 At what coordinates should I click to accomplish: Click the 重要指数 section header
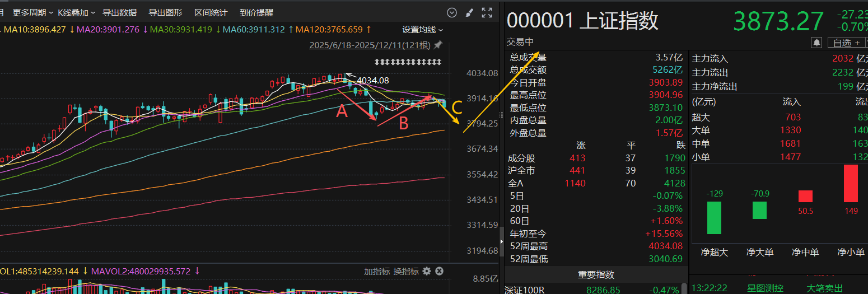(596, 275)
